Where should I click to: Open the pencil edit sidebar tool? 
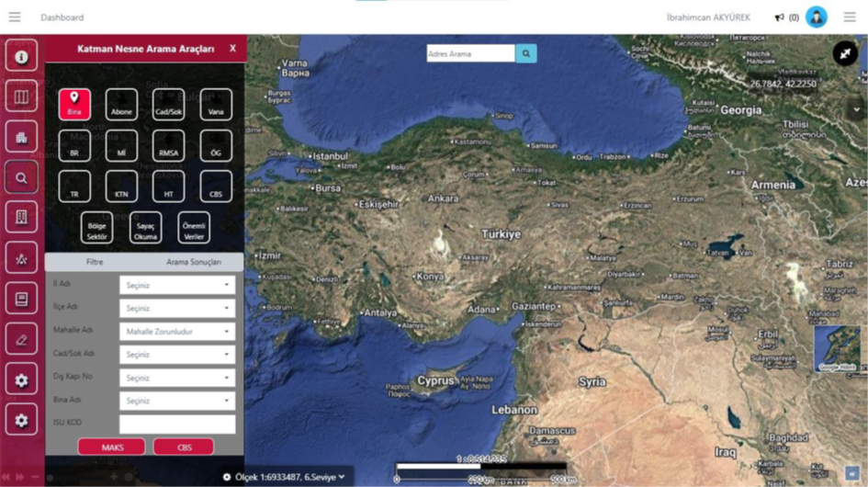click(x=21, y=339)
